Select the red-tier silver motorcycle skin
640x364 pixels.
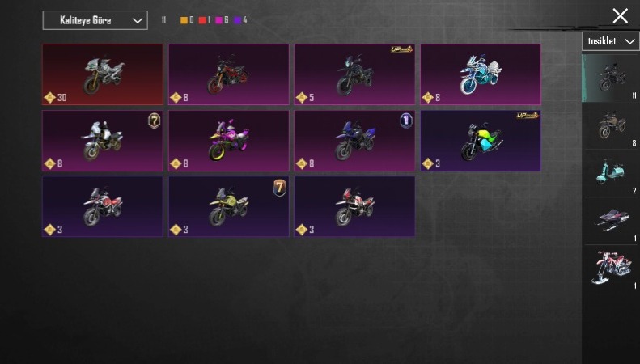click(x=103, y=74)
